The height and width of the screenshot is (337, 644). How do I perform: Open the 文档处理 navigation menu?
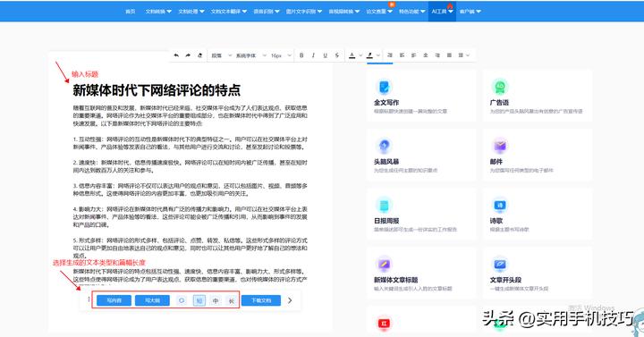click(x=191, y=12)
